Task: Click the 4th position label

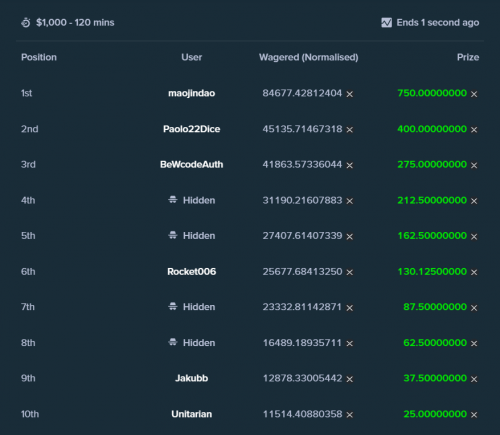Action: click(28, 200)
